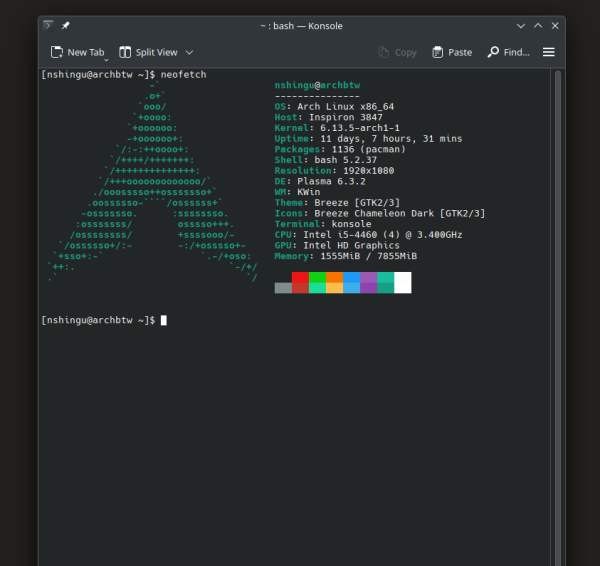Click the white color block in neofetch
Image resolution: width=600 pixels, height=566 pixels.
click(x=403, y=282)
